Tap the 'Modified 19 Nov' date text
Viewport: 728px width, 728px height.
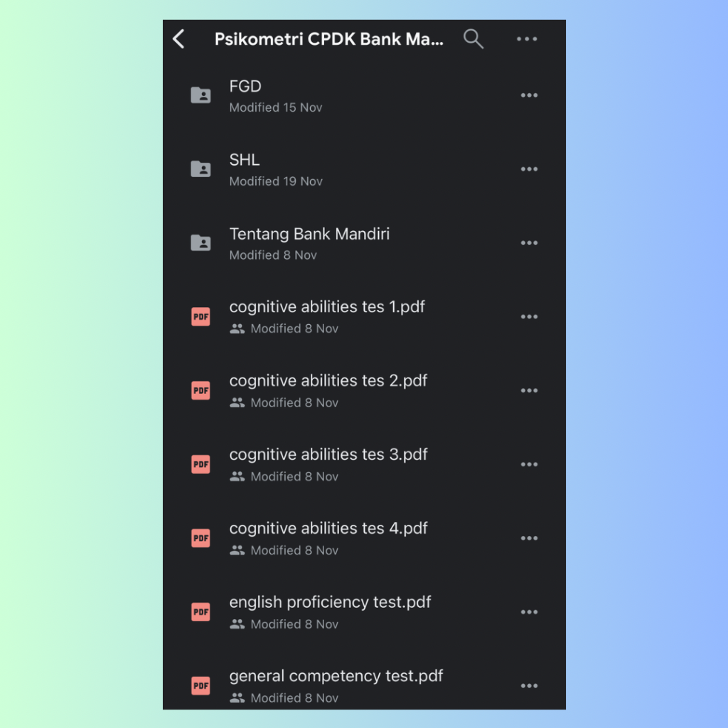[x=276, y=181]
